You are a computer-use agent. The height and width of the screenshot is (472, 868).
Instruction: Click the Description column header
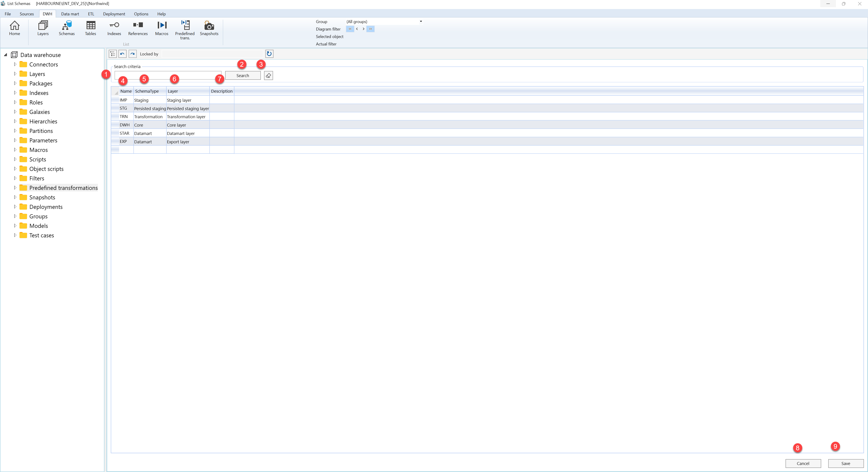click(x=222, y=91)
